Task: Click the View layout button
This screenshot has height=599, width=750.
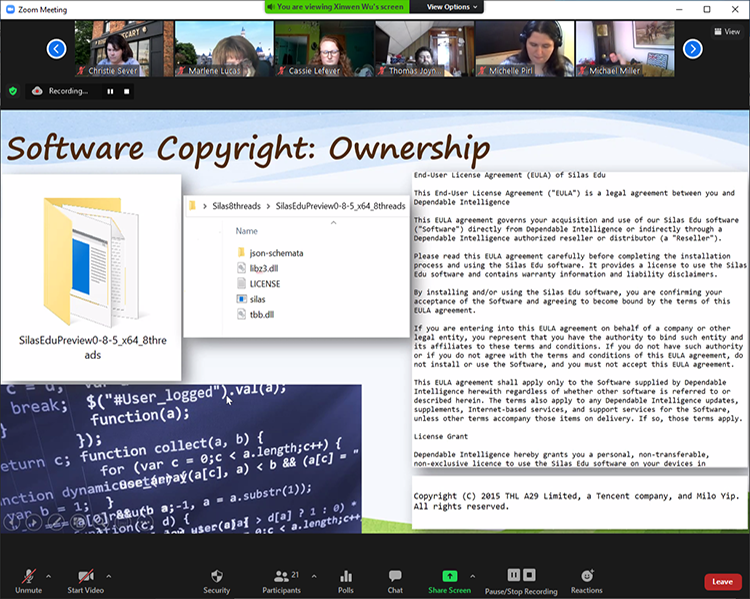Action: (727, 32)
